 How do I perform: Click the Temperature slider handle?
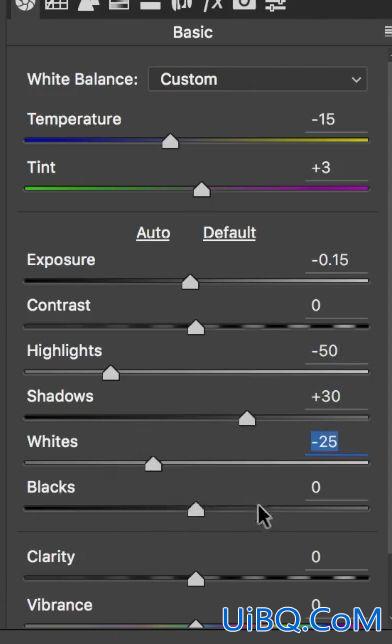point(170,141)
